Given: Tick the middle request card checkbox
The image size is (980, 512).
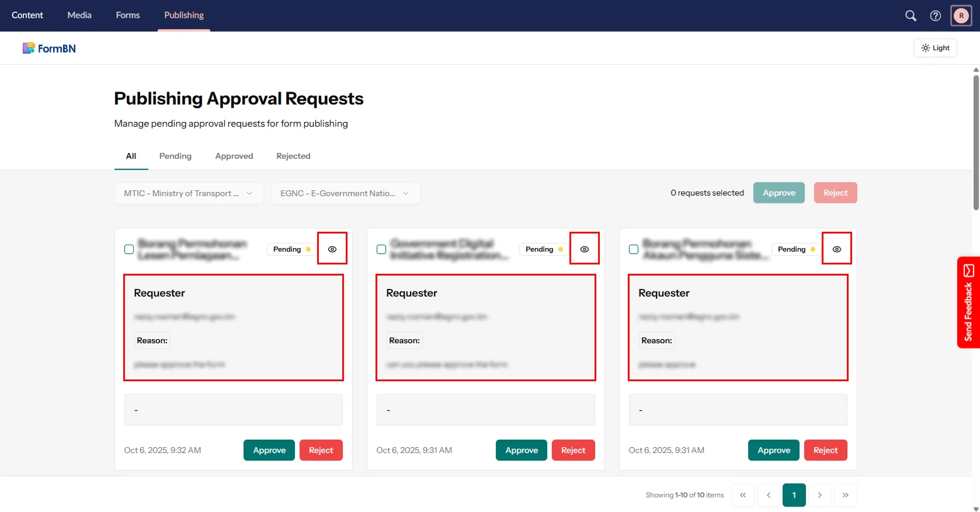Looking at the screenshot, I should click(x=381, y=249).
